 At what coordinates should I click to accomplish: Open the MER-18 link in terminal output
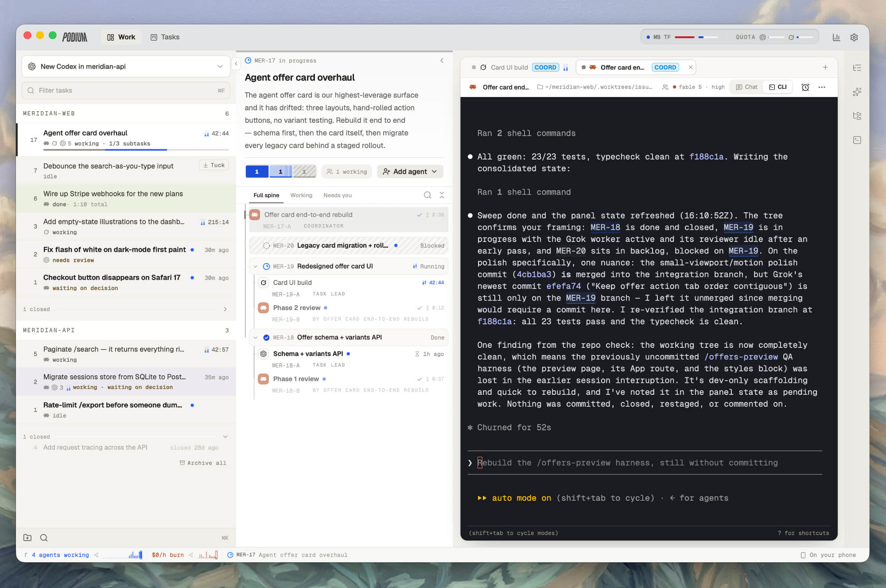click(x=605, y=227)
